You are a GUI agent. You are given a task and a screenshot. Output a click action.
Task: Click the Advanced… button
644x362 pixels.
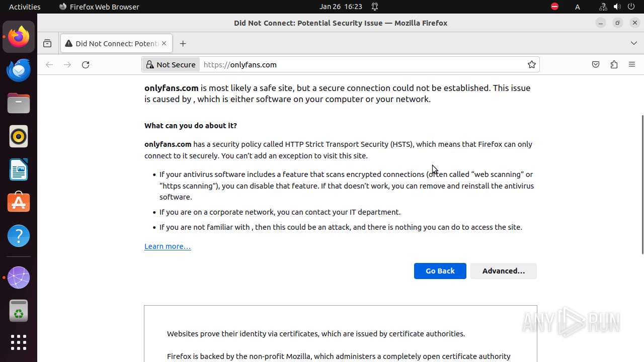pos(504,270)
